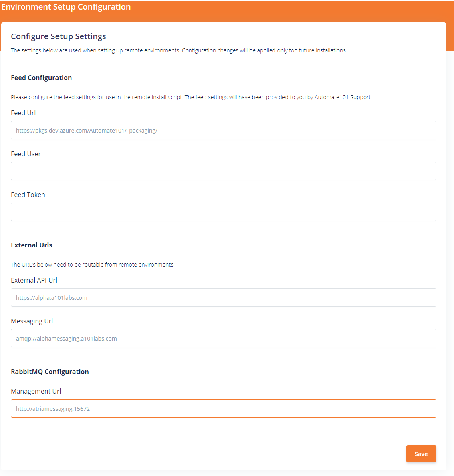Screen dimensions: 454x476
Task: Click the RabbitMQ Configuration section heading
Action: point(50,372)
